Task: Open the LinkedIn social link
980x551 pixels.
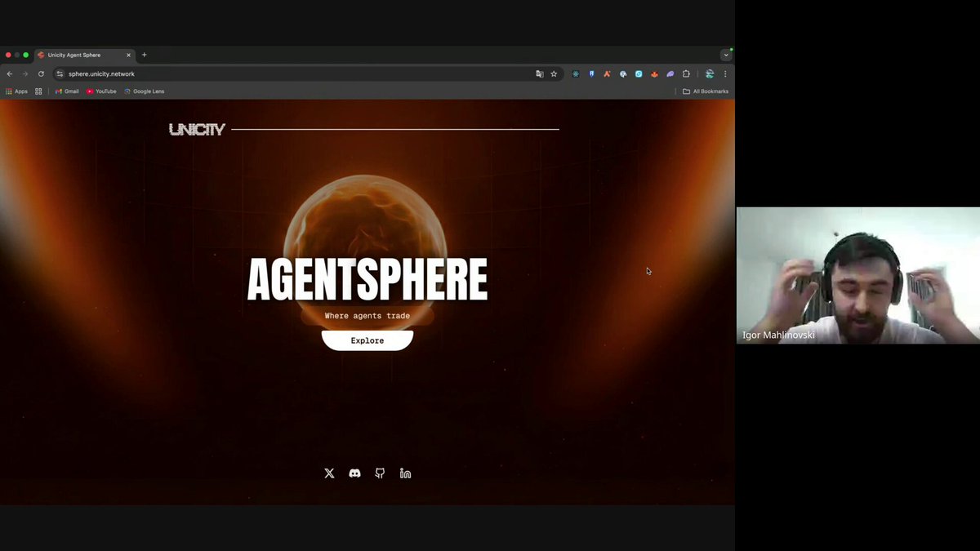Action: click(x=405, y=473)
